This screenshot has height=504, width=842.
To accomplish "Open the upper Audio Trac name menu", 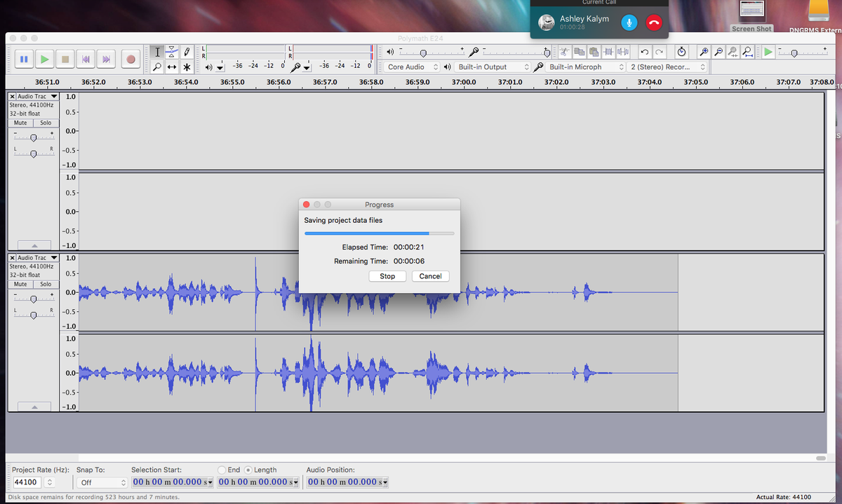I will 38,96.
